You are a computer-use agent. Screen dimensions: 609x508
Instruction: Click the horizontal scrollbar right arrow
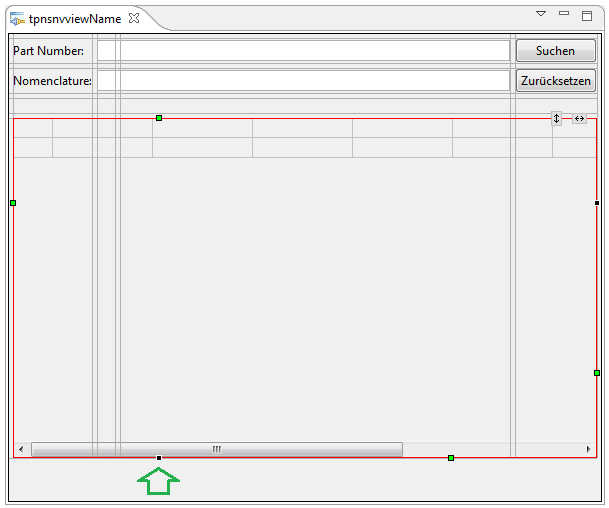click(588, 449)
